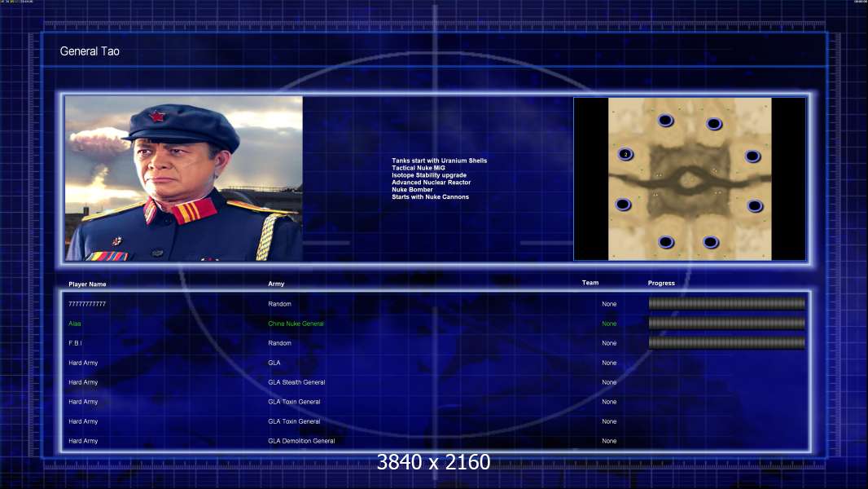
Task: Click team "None" in the plain GLA row
Action: 609,363
